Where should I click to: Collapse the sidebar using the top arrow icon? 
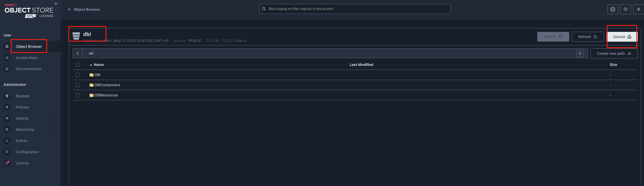point(56,4)
